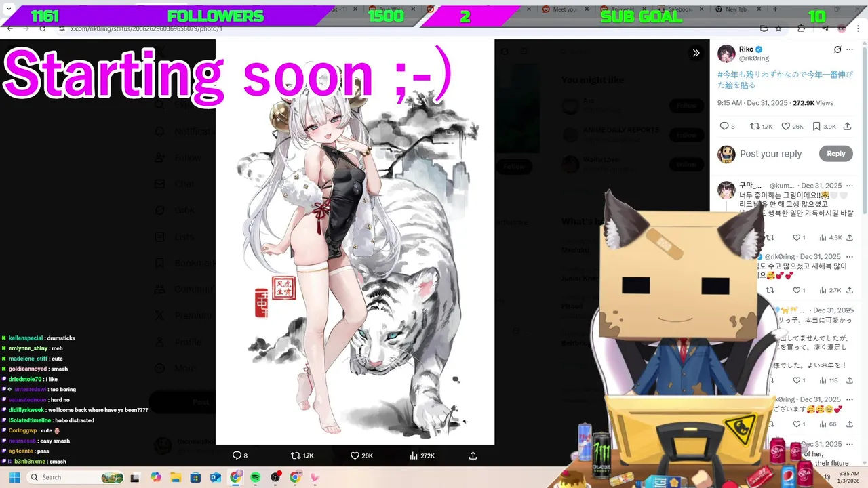The height and width of the screenshot is (488, 868).
Task: Click the install app icon in address bar
Action: pos(764,28)
